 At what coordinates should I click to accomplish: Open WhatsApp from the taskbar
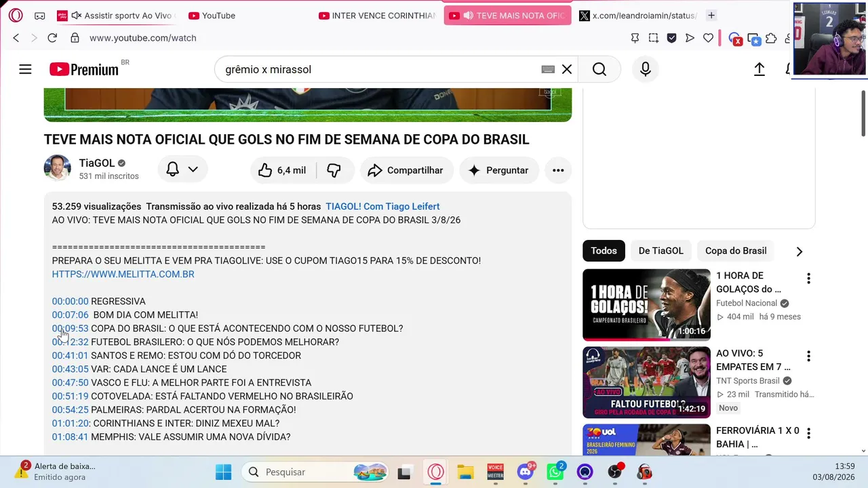(555, 472)
